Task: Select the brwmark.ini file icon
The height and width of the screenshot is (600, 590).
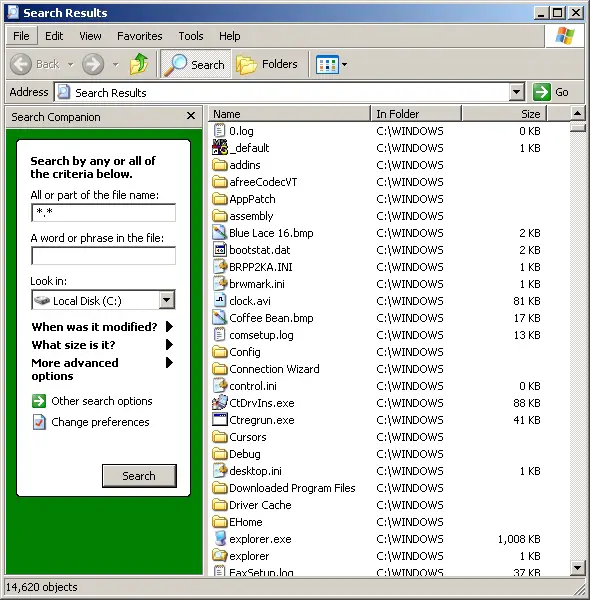Action: pos(220,284)
